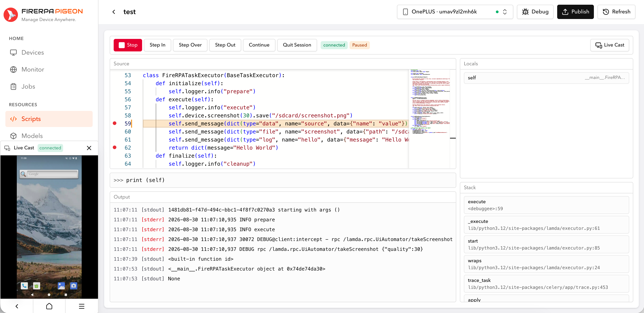Image resolution: width=644 pixels, height=313 pixels.
Task: Open the Jobs page
Action: (x=49, y=87)
